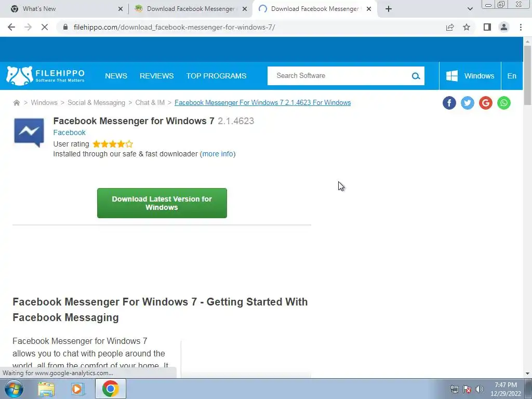
Task: Share on Twitter icon
Action: pos(468,103)
